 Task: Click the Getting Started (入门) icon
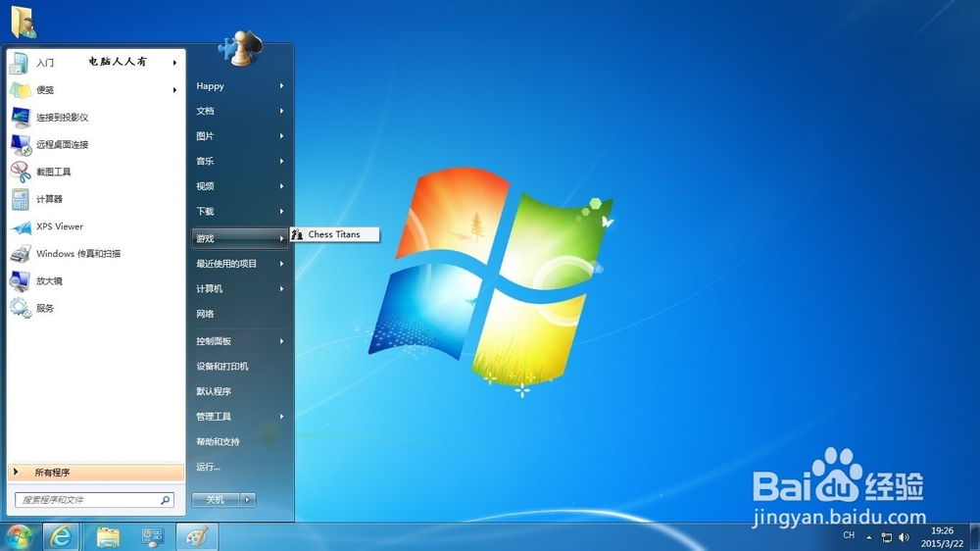point(20,63)
